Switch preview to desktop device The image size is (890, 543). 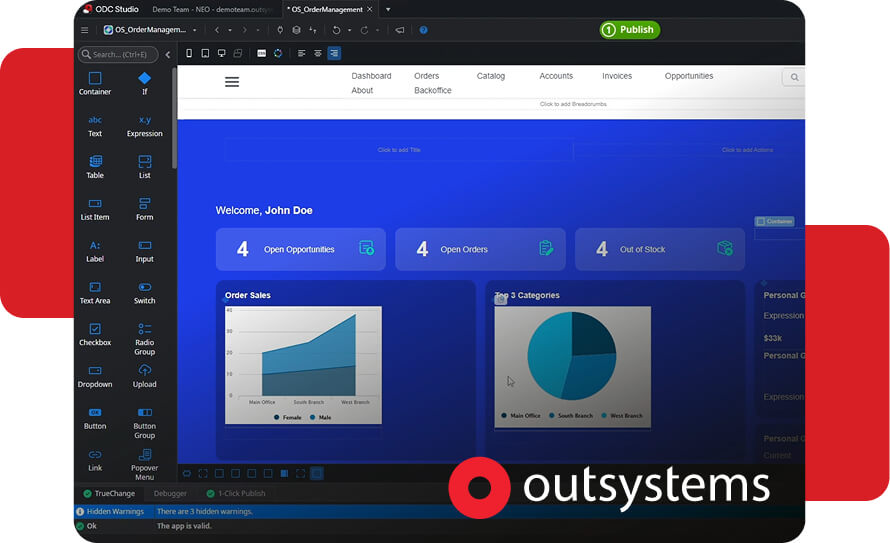pyautogui.click(x=222, y=53)
